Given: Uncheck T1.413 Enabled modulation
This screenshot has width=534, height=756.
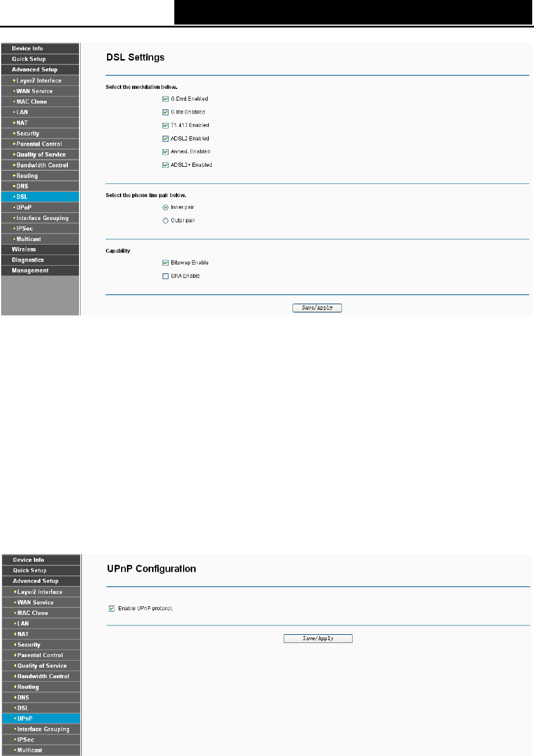Looking at the screenshot, I should pyautogui.click(x=166, y=125).
